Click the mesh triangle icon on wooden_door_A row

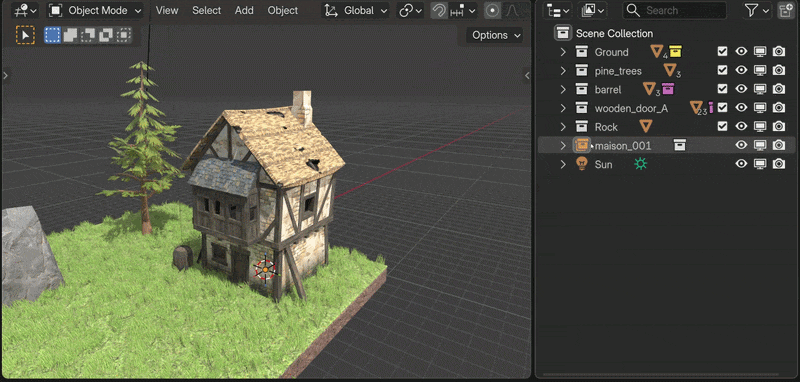click(x=696, y=107)
